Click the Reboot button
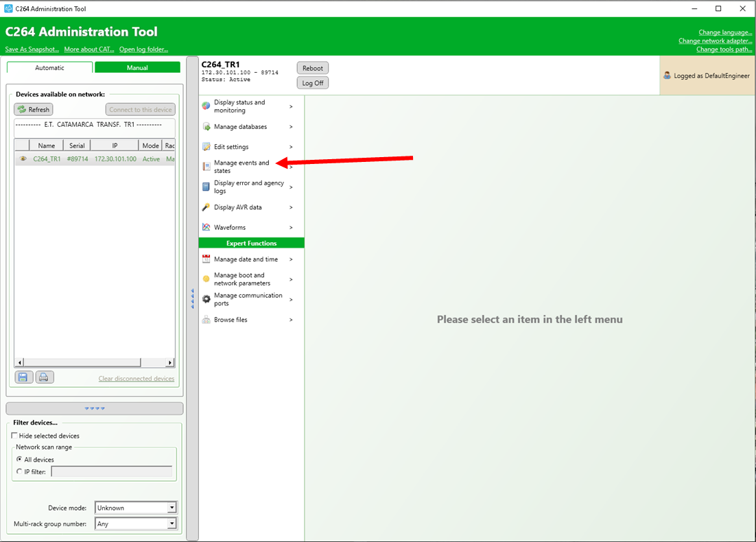This screenshot has width=756, height=542. [313, 68]
